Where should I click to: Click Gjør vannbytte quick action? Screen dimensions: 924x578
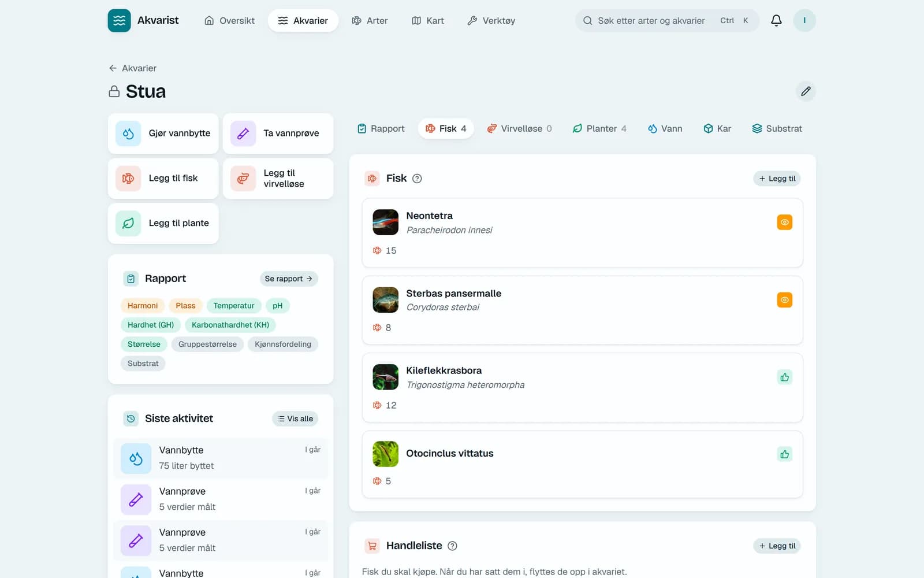163,134
